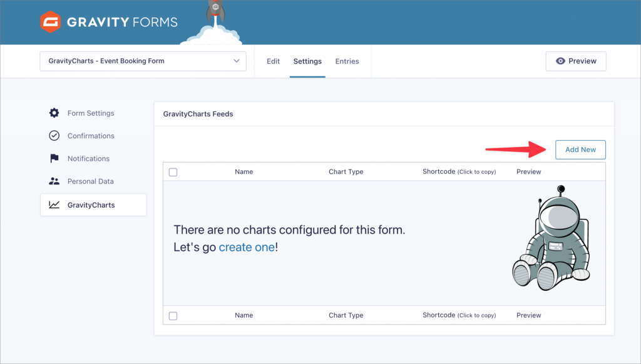Select the Settings tab
This screenshot has height=364, width=641.
(307, 61)
